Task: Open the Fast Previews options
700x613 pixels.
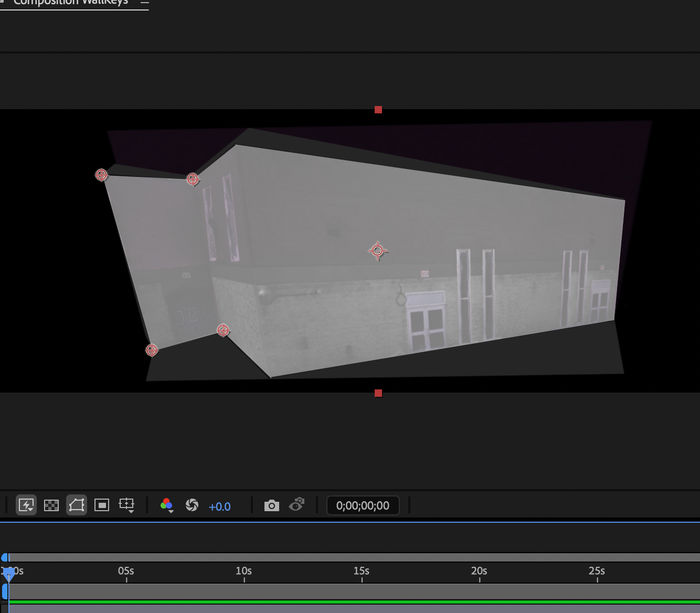Action: (x=26, y=505)
